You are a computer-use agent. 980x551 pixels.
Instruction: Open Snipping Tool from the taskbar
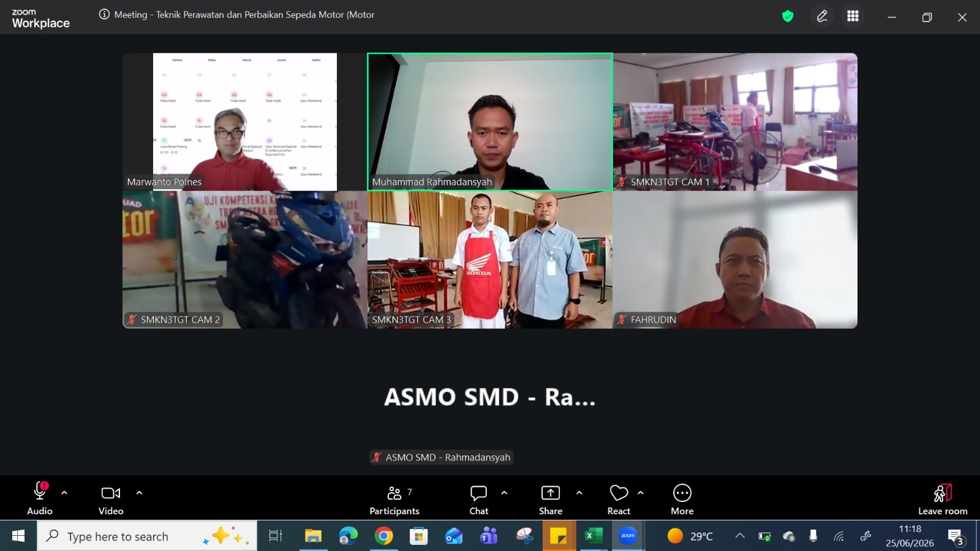(524, 536)
